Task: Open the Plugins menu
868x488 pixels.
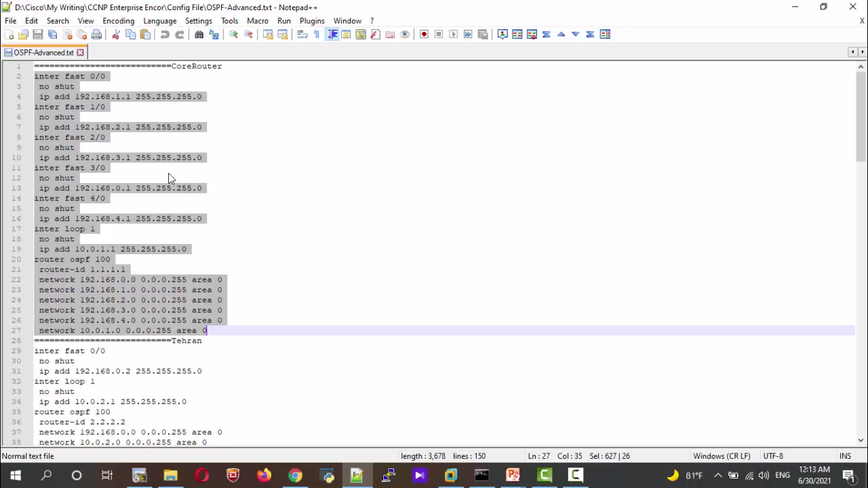Action: 312,21
